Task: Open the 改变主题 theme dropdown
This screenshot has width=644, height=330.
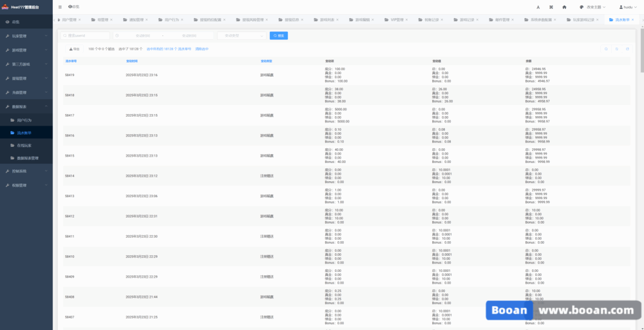Action: [592, 6]
